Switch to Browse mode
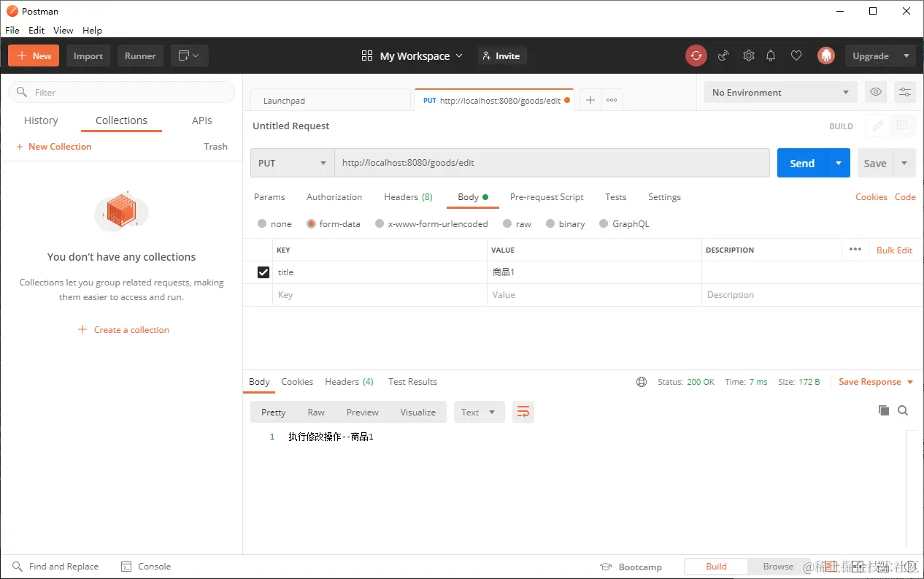Viewport: 924px width, 579px height. (778, 566)
